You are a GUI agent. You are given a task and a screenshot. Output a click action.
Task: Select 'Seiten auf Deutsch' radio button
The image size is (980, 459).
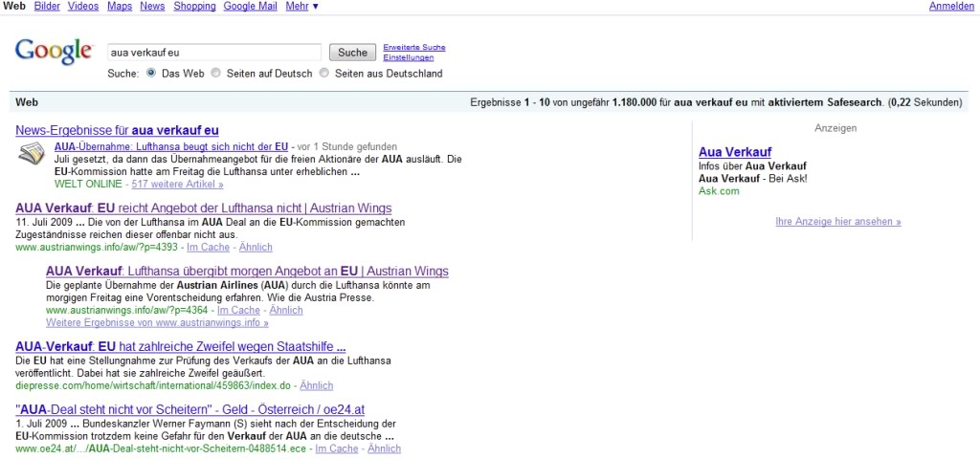tap(215, 73)
